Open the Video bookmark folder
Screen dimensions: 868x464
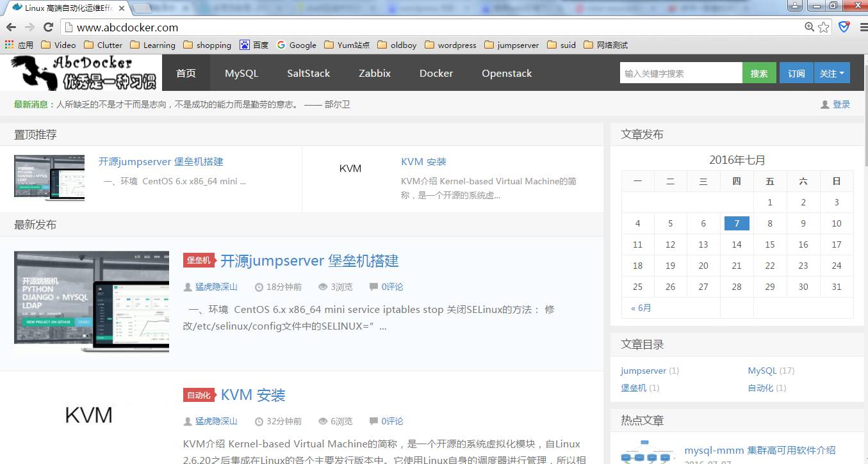pos(58,45)
